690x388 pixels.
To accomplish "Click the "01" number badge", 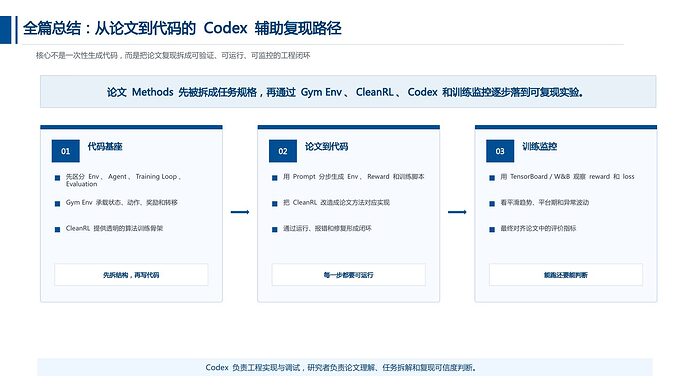I will point(66,151).
